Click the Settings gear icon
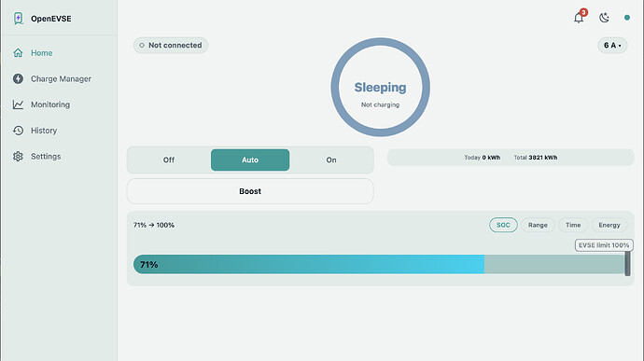This screenshot has width=644, height=361. (18, 157)
